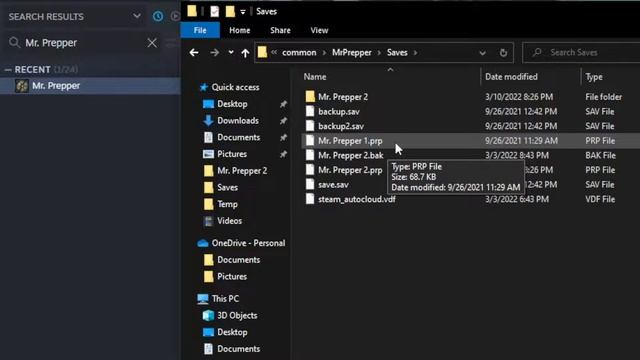Click the Steam library search magnifier icon

14,42
